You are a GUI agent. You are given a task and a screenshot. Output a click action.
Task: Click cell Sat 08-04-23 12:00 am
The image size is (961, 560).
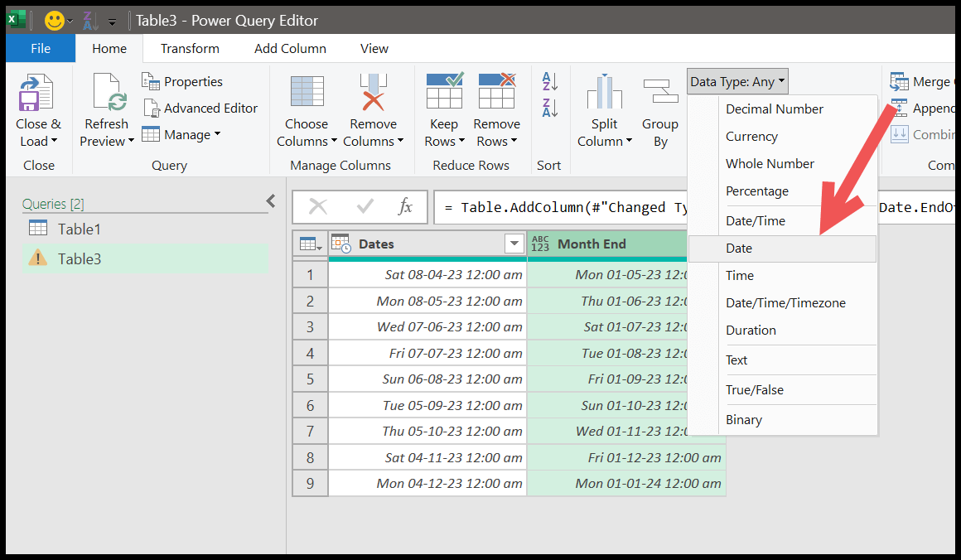coord(427,274)
